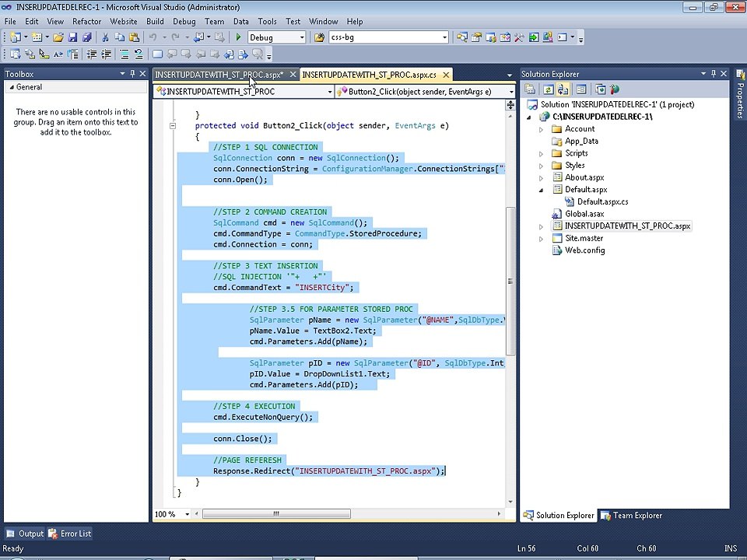The image size is (747, 560).
Task: Switch to INSERTUPDATEWITH_ST_PROC.aspx.cs tab
Action: click(369, 75)
